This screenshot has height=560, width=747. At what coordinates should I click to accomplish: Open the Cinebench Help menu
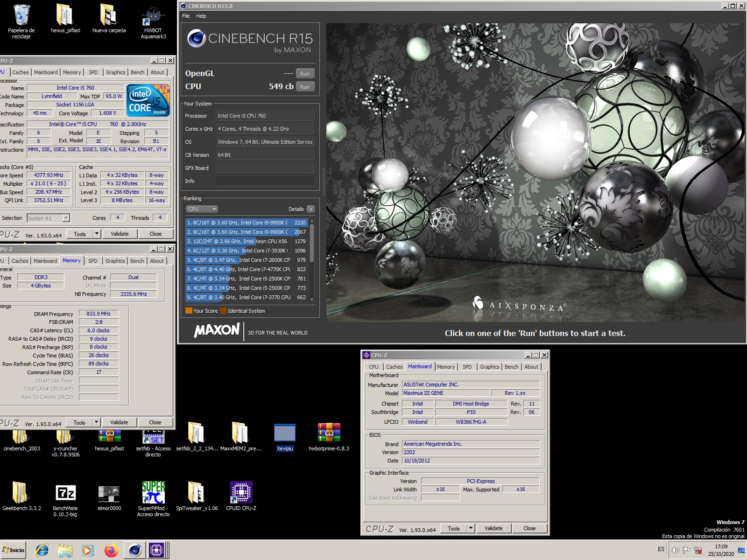(201, 16)
